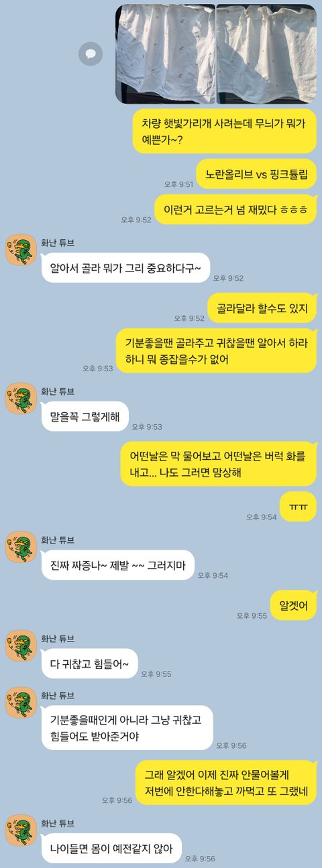Tap 화난 튜브 avatar above '나이들면 몸이' message
This screenshot has height=868, width=322.
pos(21,831)
